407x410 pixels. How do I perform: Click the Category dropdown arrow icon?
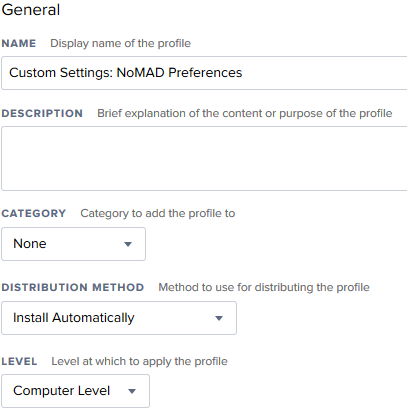pos(128,244)
